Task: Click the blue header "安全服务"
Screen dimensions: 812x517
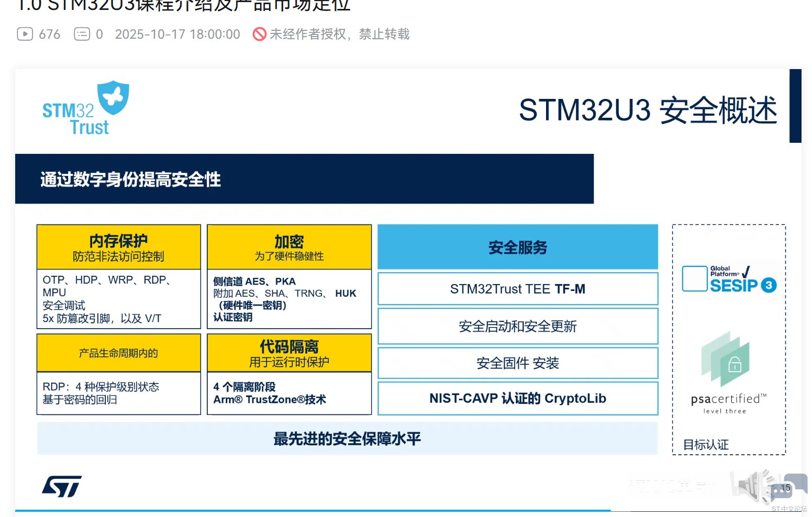Action: tap(518, 247)
